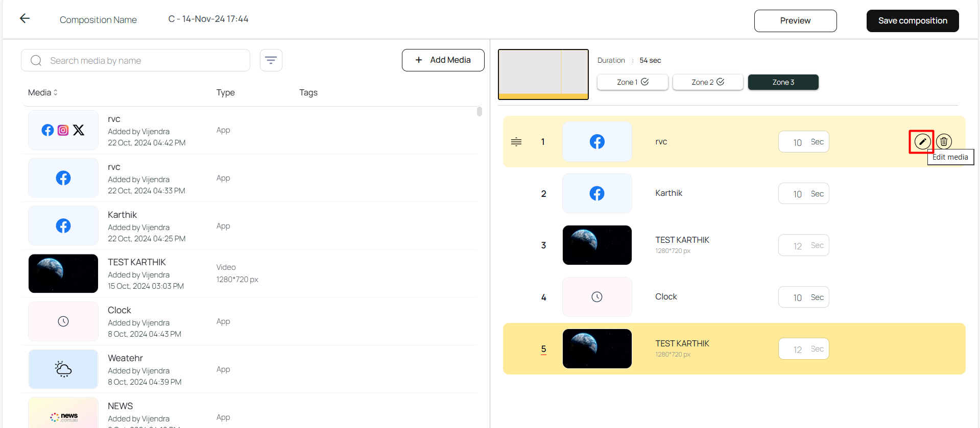The image size is (980, 428).
Task: Click the back arrow icon
Action: pyautogui.click(x=25, y=19)
